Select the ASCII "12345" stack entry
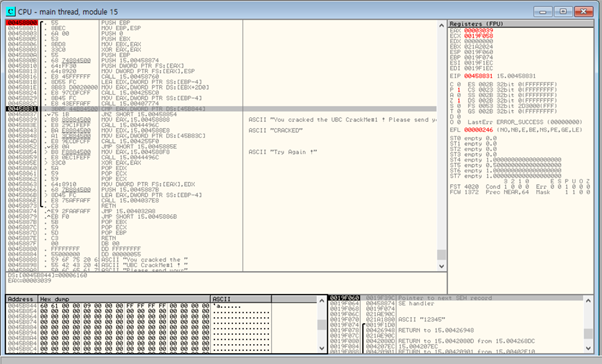This screenshot has width=602, height=364. (422, 319)
